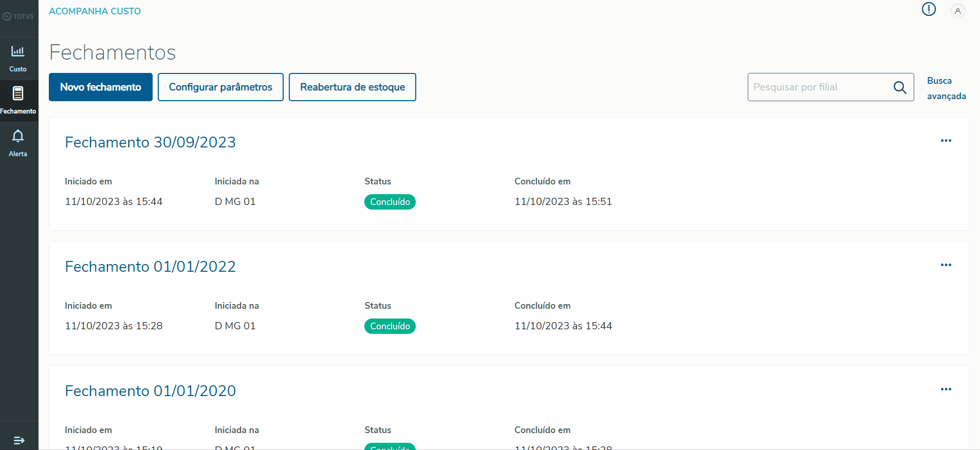Select the completion time 11/10/2023 às 15:51
The height and width of the screenshot is (450, 980).
[563, 202]
